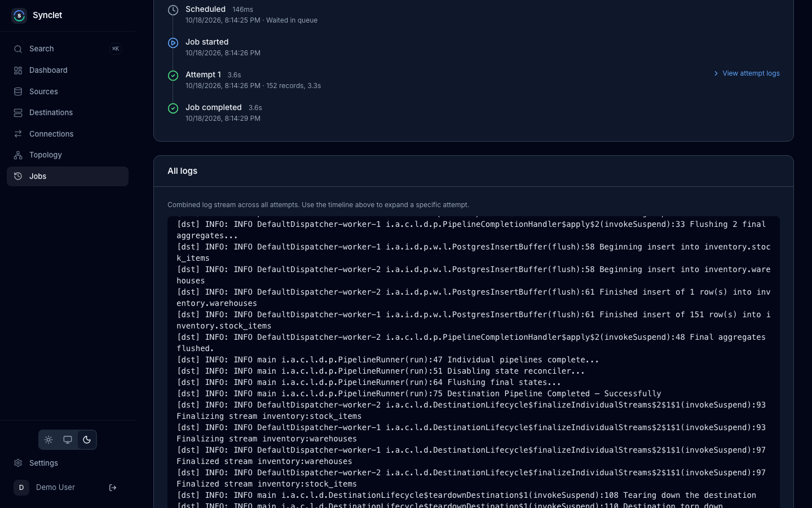Image resolution: width=812 pixels, height=508 pixels.
Task: Click the Attempt 1 timeline entry title
Action: (203, 75)
